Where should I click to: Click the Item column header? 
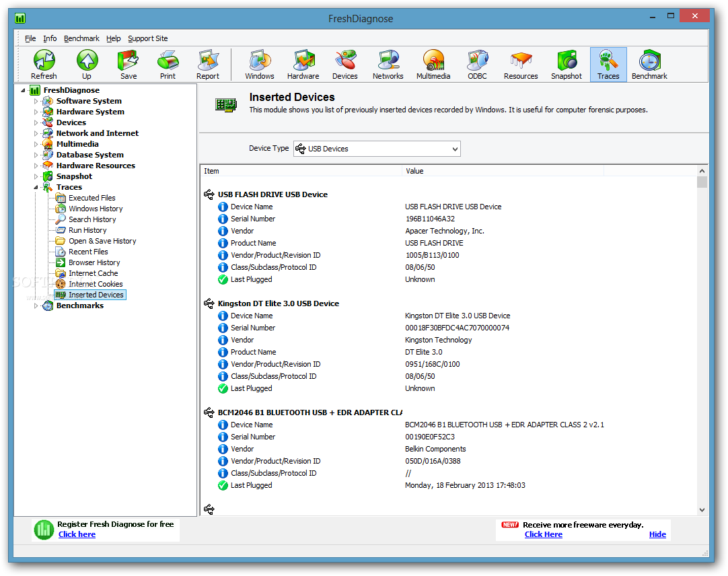[x=301, y=171]
